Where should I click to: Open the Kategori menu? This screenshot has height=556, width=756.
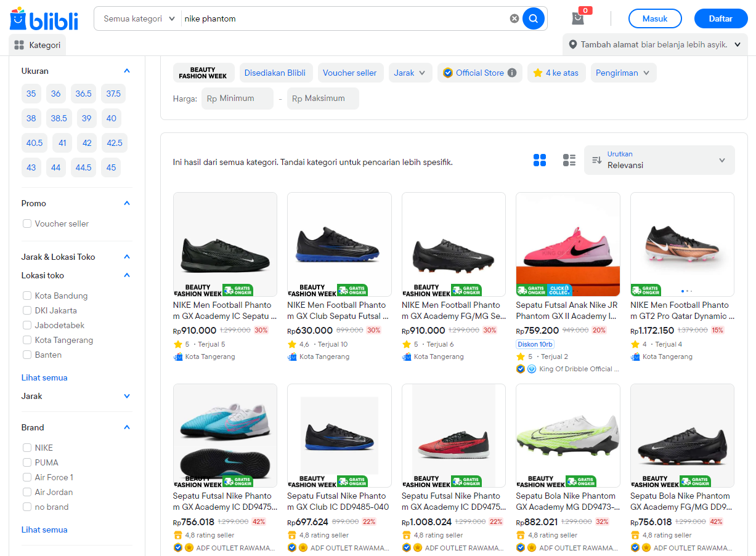click(38, 45)
